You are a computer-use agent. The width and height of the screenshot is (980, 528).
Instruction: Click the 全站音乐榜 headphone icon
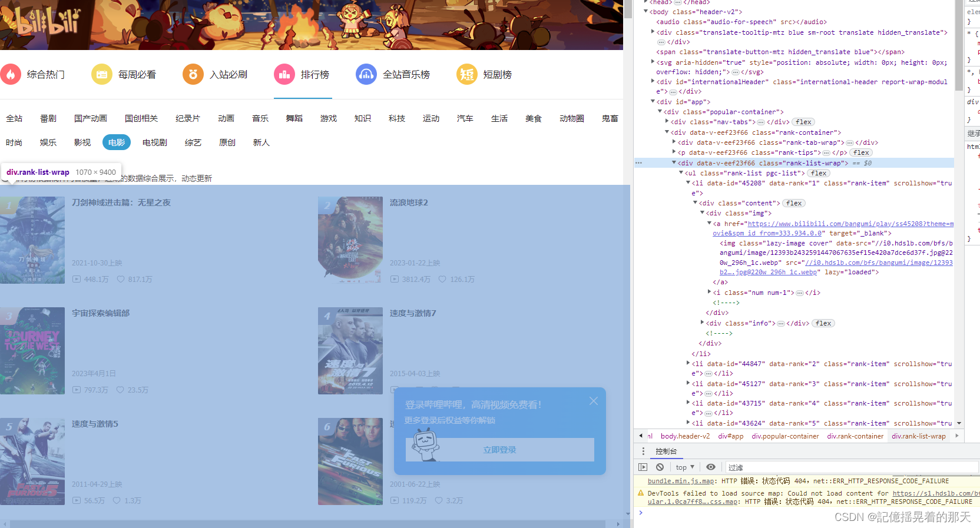tap(366, 74)
